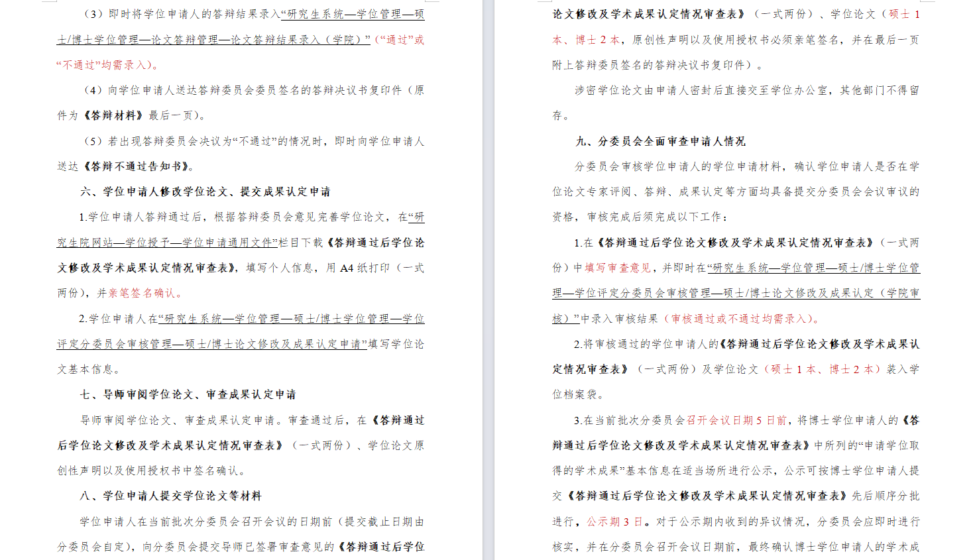This screenshot has height=560, width=975.
Task: Open the underlined 研究生院网站—学位授予 link
Action: click(166, 243)
